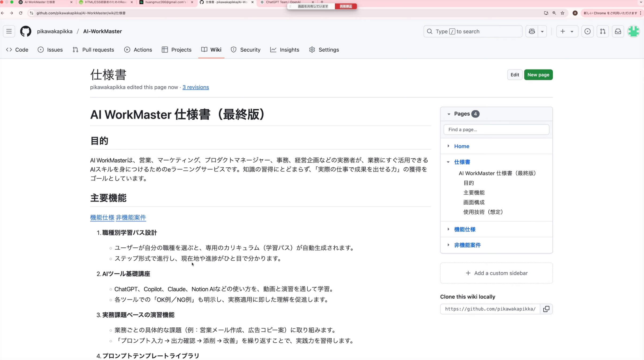The height and width of the screenshot is (360, 644).
Task: Jump to 主要機能 in sidebar outline
Action: click(474, 193)
